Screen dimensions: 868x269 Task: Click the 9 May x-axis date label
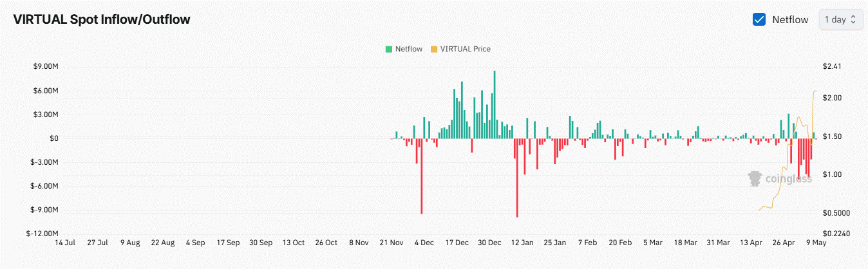click(x=816, y=243)
